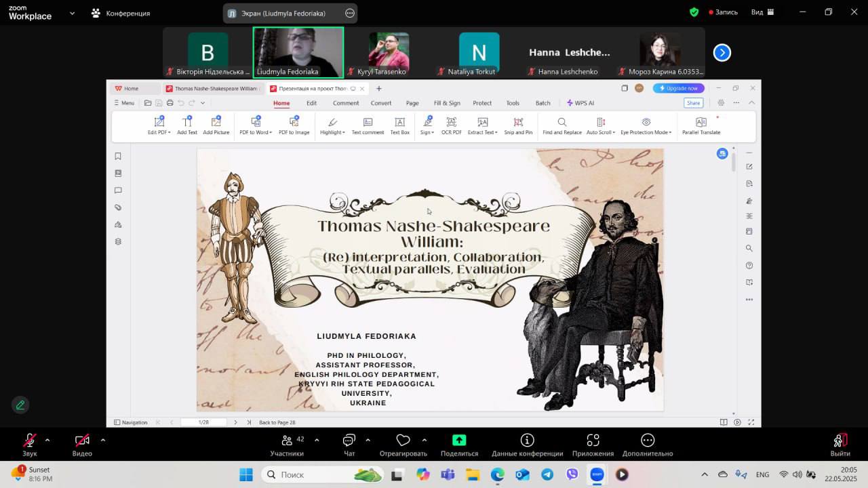Open Telegram from Windows taskbar
Screen dimensions: 868x488
(547, 474)
